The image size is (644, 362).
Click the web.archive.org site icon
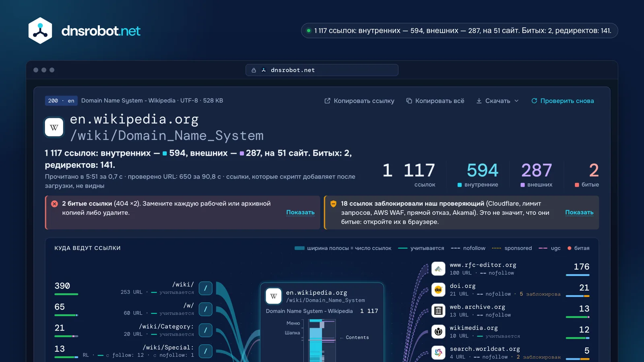[438, 311]
